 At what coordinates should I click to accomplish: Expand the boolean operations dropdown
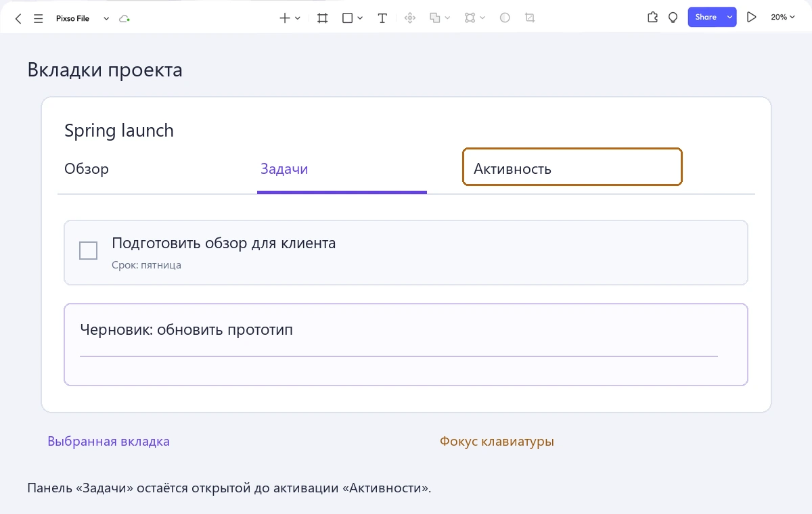(448, 18)
